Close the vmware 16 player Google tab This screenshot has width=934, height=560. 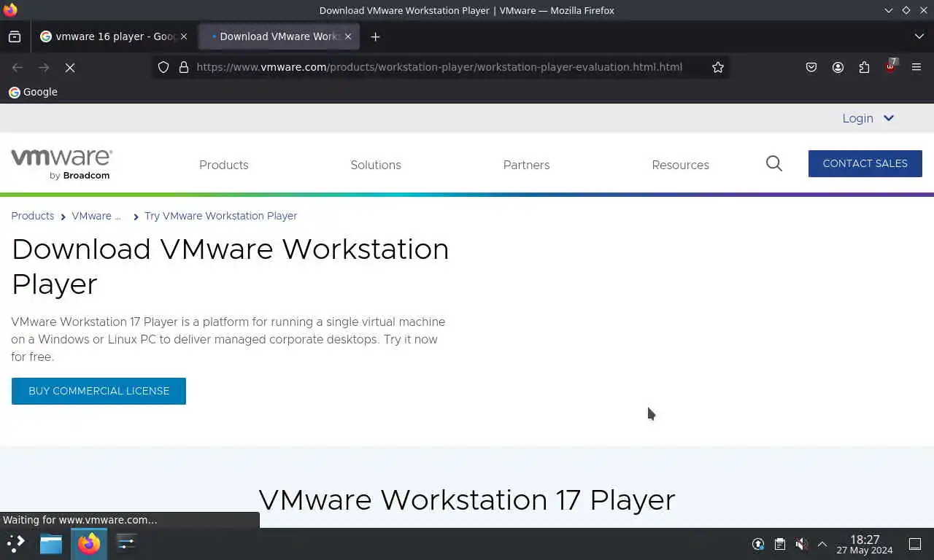pos(183,36)
